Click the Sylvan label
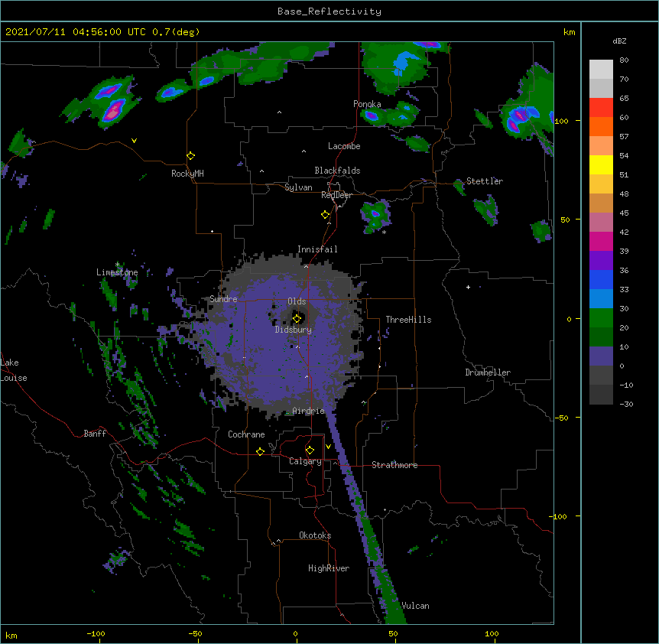 [x=298, y=187]
